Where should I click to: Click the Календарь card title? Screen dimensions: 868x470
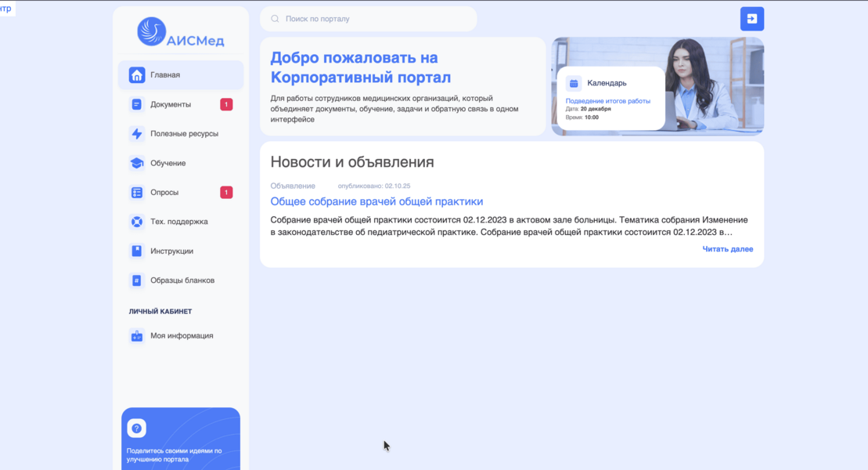(x=607, y=83)
